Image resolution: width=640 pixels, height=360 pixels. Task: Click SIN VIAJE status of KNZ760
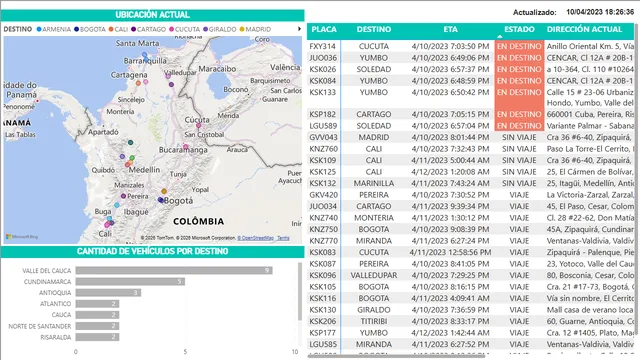tap(519, 149)
